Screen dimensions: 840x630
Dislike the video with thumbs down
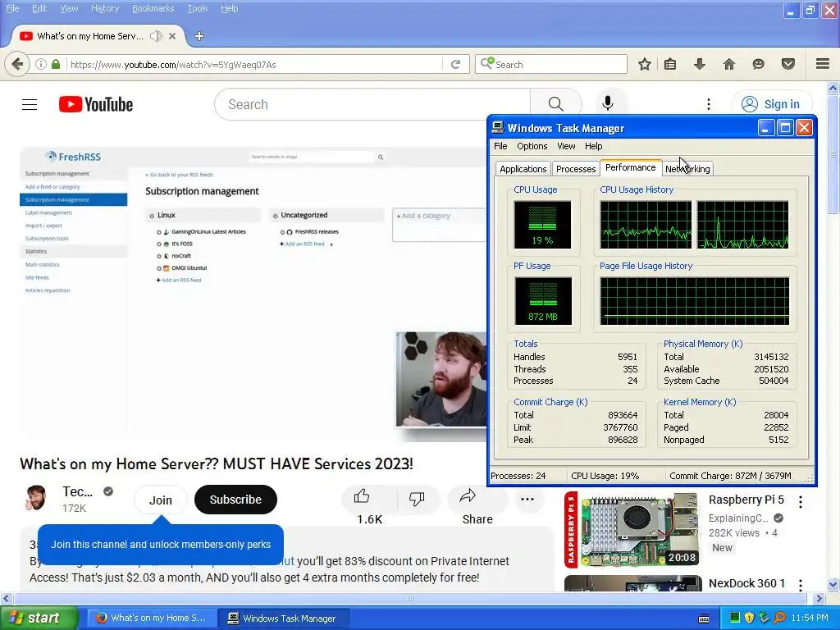tap(416, 498)
